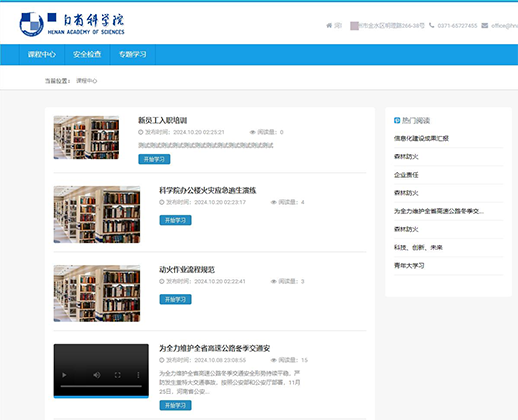Click the 阅读量: 4 view count

291,202
